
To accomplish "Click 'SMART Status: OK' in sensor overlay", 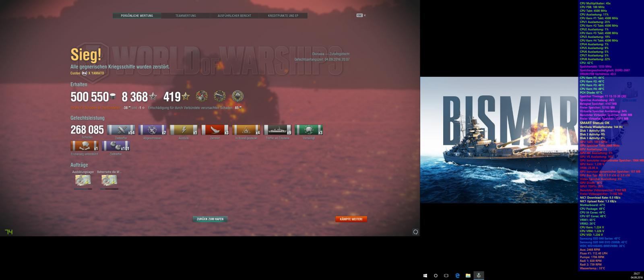I will coord(594,123).
